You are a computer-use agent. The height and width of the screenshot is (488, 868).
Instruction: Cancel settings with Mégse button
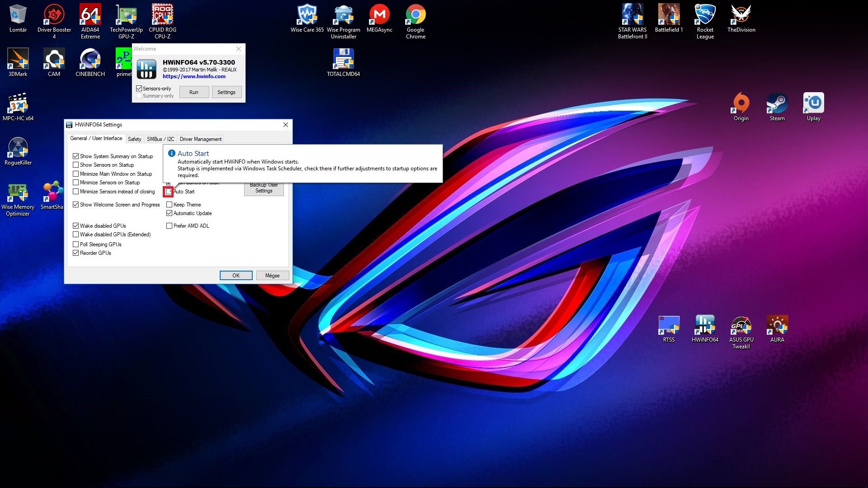(x=272, y=276)
